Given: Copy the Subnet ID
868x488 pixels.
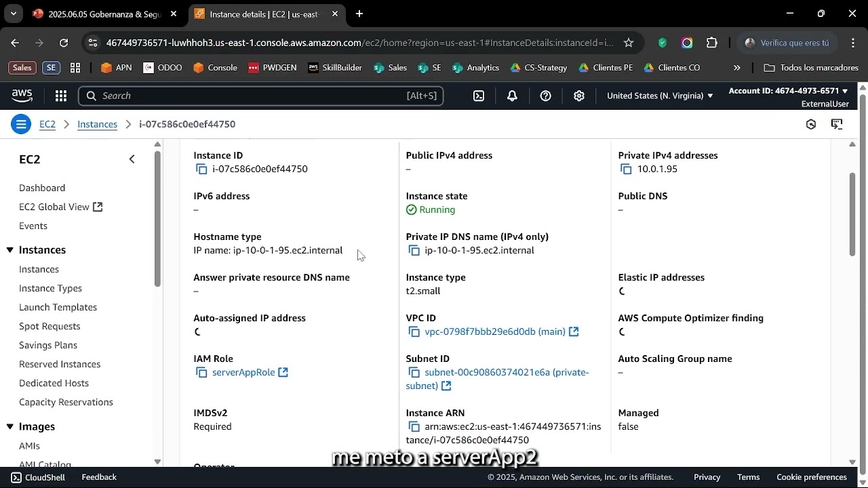Looking at the screenshot, I should [414, 373].
